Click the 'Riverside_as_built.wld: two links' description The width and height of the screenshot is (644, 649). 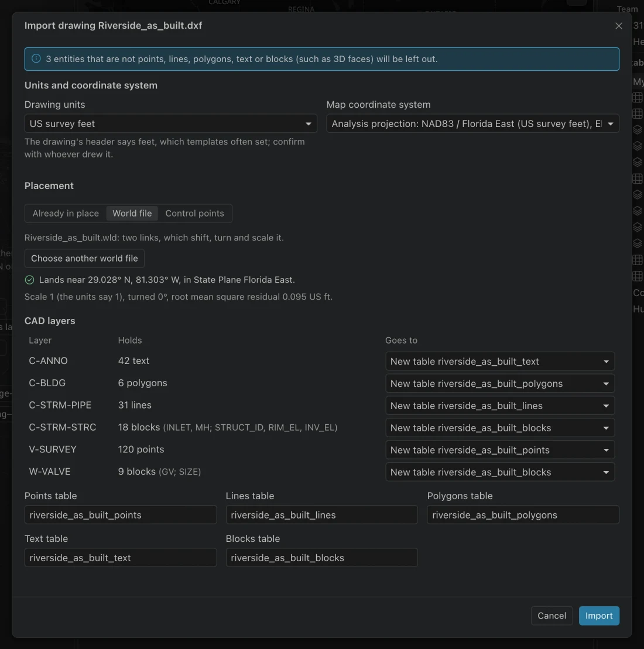pyautogui.click(x=154, y=238)
